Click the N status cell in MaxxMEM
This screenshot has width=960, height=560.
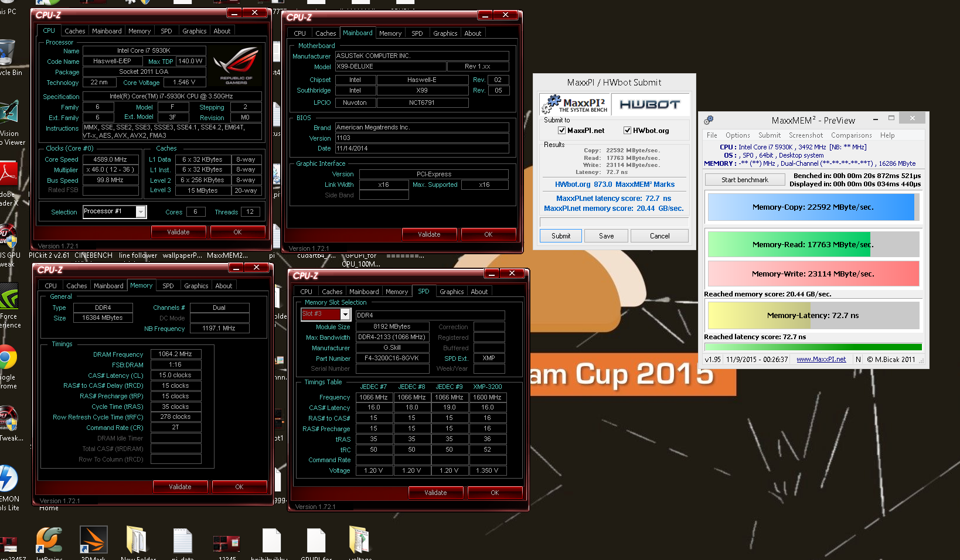pos(858,360)
